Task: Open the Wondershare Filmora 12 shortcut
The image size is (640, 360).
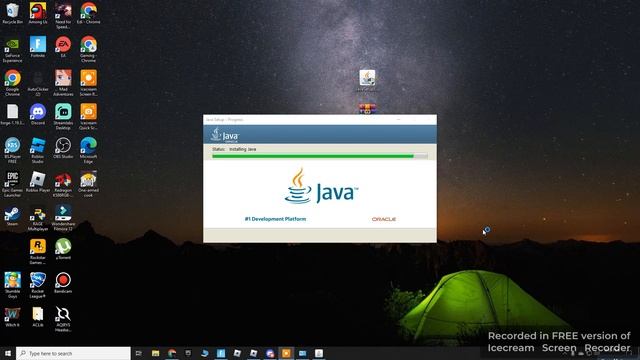Action: 63,218
